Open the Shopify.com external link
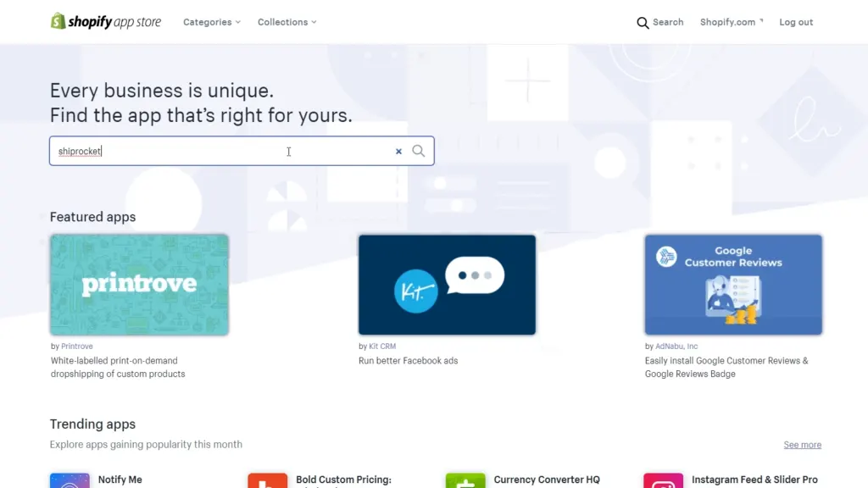The width and height of the screenshot is (868, 488). click(732, 22)
